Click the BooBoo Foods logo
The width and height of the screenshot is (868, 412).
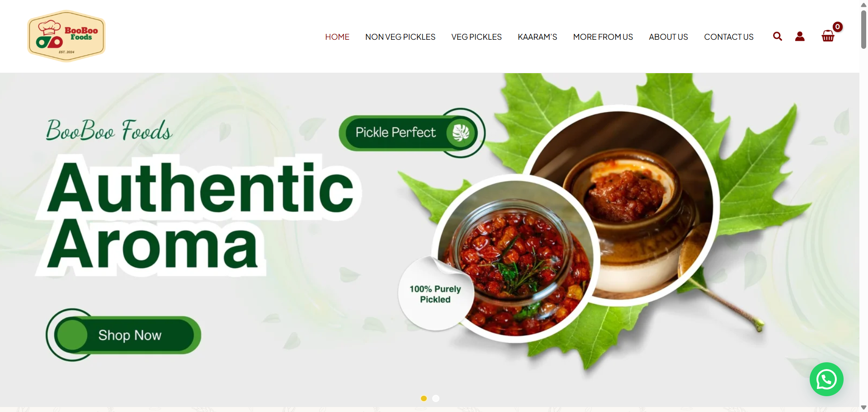click(66, 36)
